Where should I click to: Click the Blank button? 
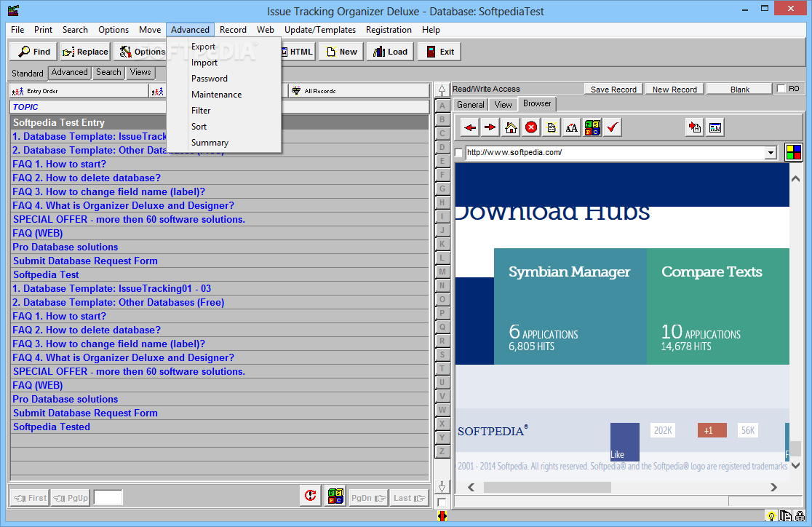[x=739, y=89]
